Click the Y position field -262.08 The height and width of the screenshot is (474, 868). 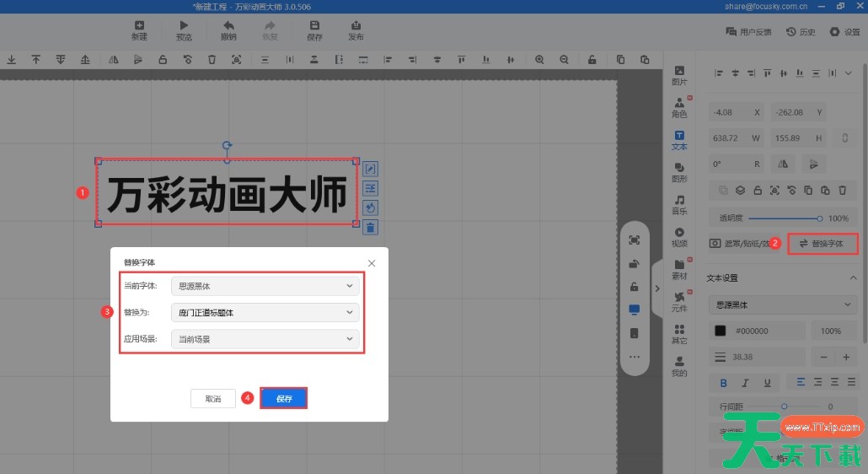799,112
